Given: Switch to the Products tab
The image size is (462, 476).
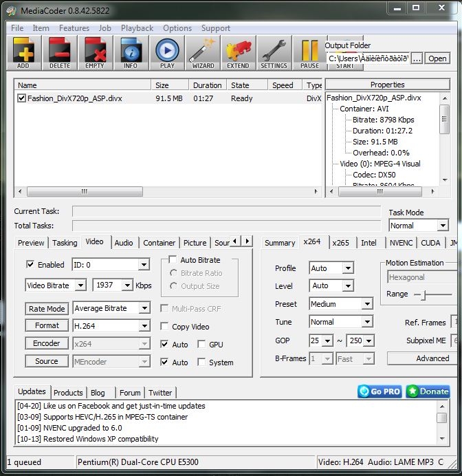Looking at the screenshot, I should [68, 393].
